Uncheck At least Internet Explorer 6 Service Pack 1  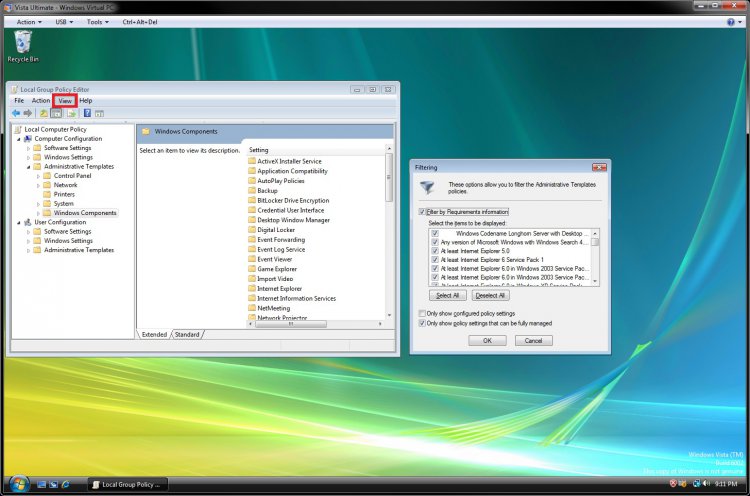coord(435,260)
